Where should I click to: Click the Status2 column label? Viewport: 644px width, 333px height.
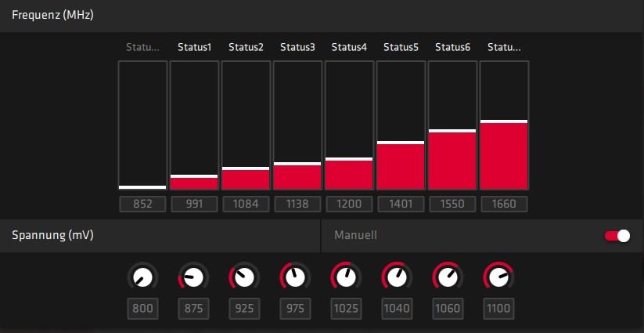[246, 47]
